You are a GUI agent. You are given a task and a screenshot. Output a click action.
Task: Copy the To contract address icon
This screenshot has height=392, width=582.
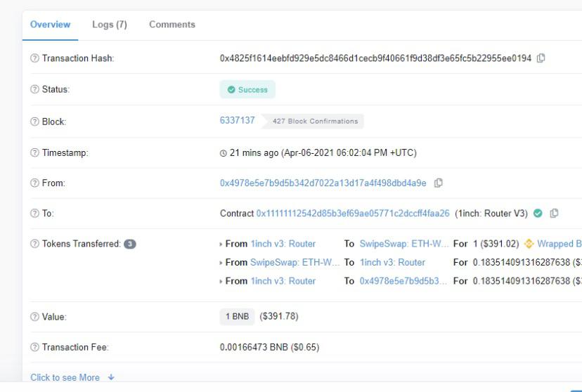click(x=554, y=214)
